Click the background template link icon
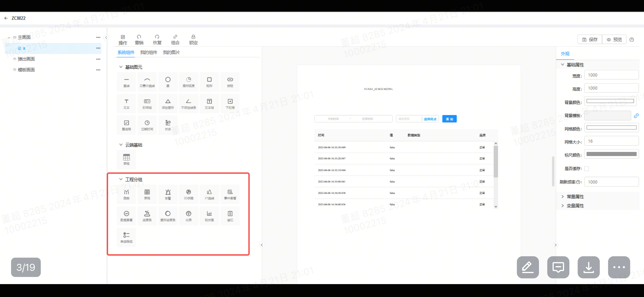The height and width of the screenshot is (297, 644). click(636, 116)
